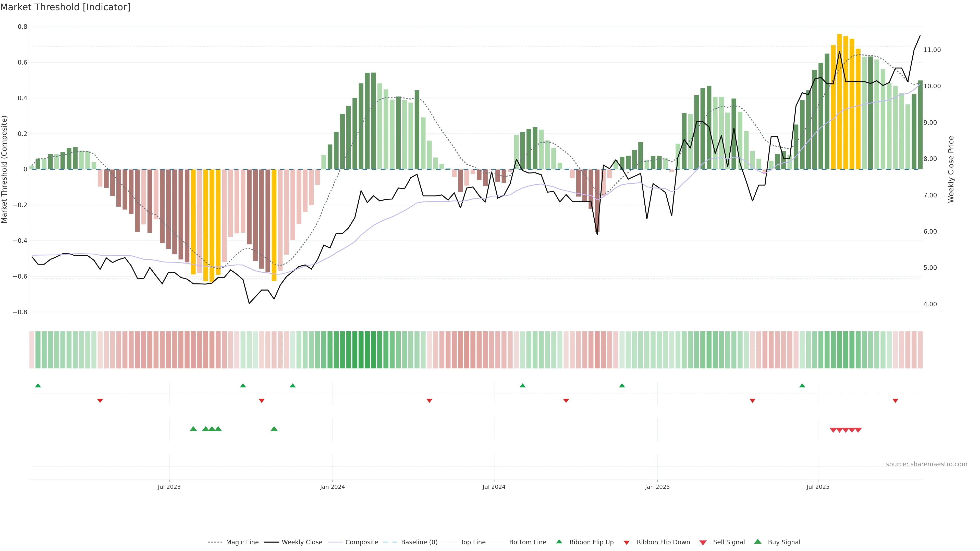Toggle Bottom Line in the legend
The width and height of the screenshot is (980, 551).
coord(527,542)
